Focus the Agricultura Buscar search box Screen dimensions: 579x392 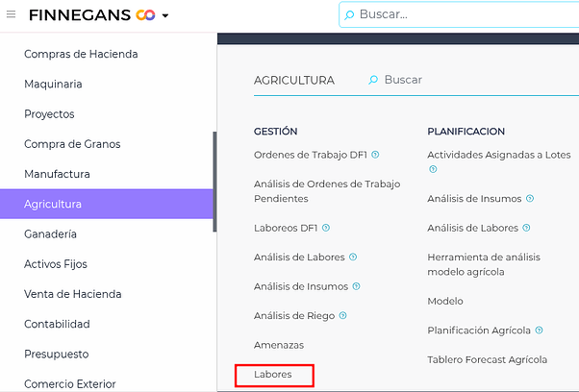tap(433, 81)
